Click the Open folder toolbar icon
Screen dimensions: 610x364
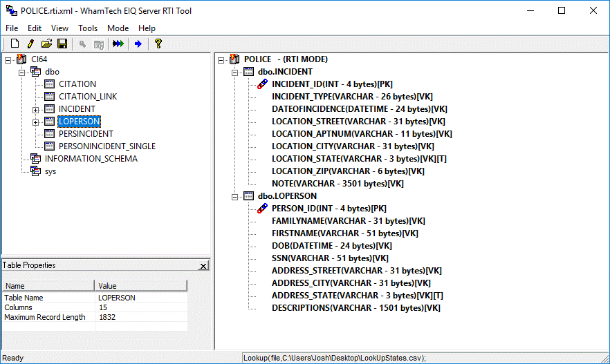(46, 44)
